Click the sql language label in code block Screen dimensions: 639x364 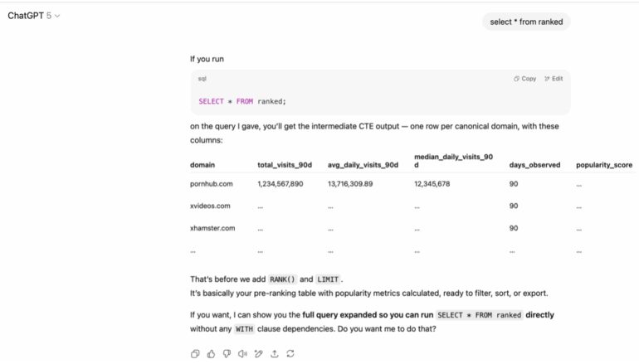(x=202, y=79)
